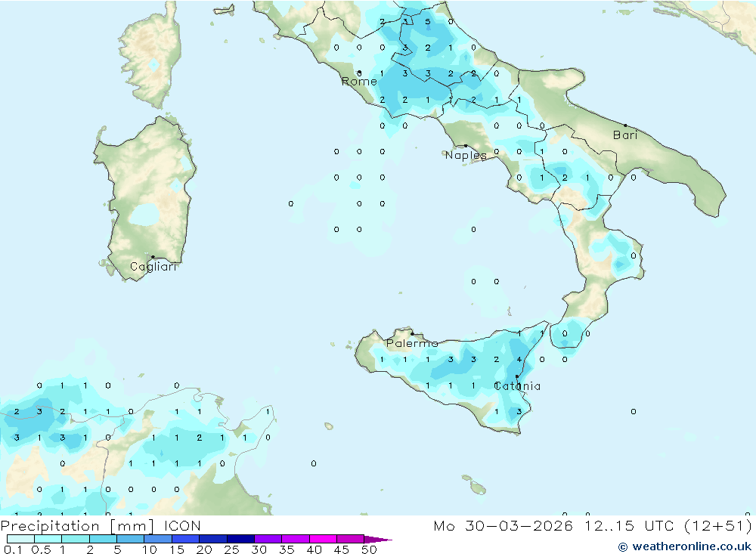Click the precipitation value '4' above Catania

[519, 360]
